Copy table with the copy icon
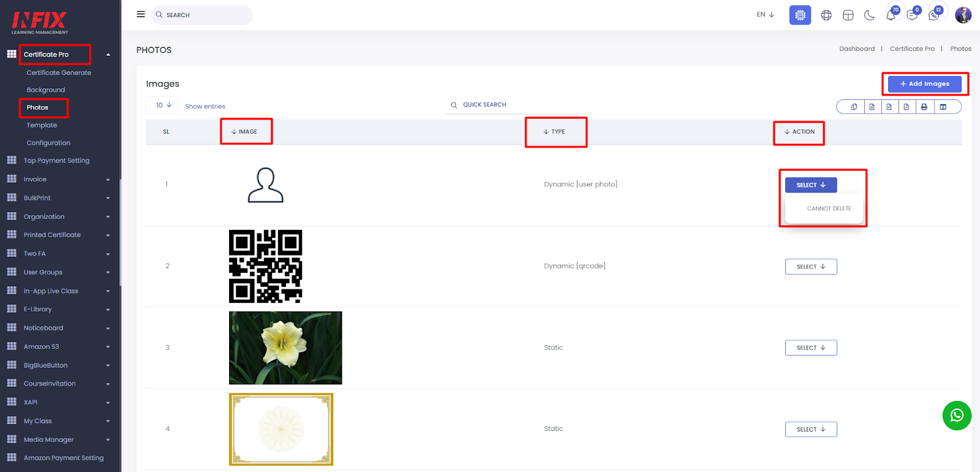Viewport: 980px width, 472px height. [854, 107]
